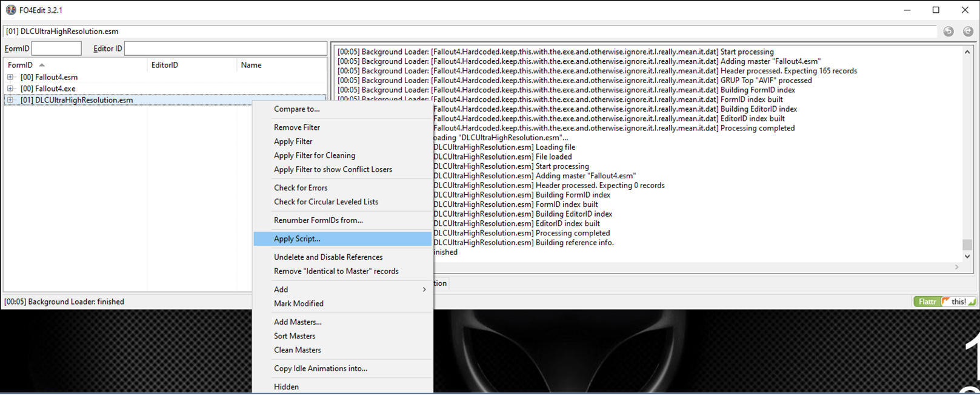Screen dimensions: 980x395
Task: Click the forward navigation arrow icon
Action: click(x=968, y=32)
